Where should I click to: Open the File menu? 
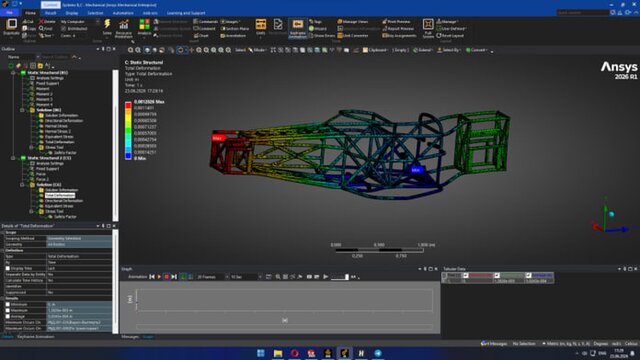click(9, 13)
